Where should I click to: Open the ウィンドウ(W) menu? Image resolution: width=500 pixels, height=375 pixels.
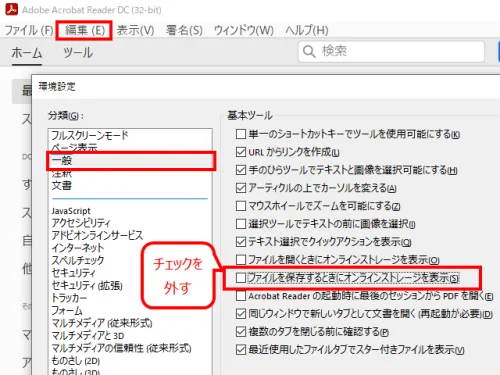(244, 30)
